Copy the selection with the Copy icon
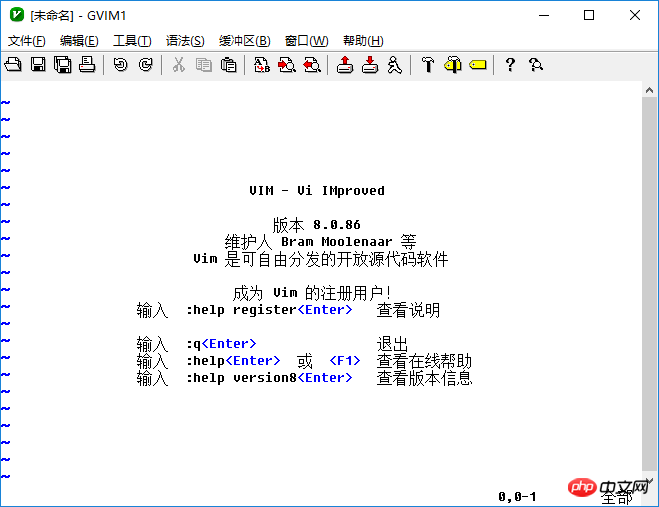The height and width of the screenshot is (507, 659). 204,65
